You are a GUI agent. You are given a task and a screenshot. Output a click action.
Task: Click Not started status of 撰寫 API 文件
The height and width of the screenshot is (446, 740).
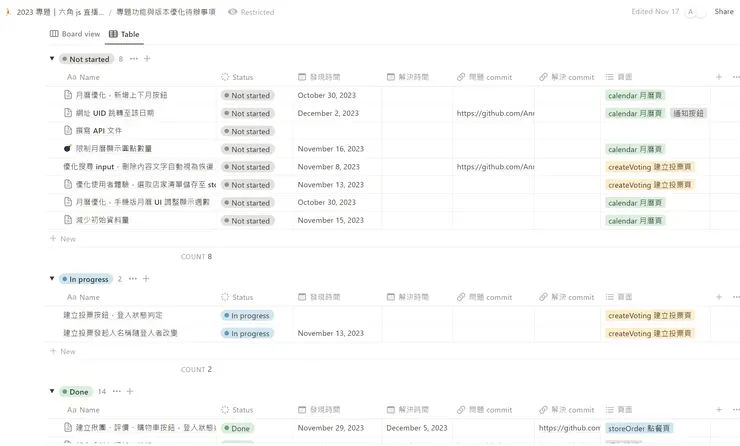[247, 131]
